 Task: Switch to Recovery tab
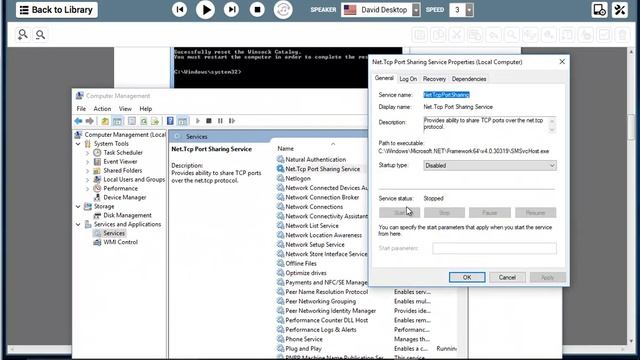click(434, 79)
